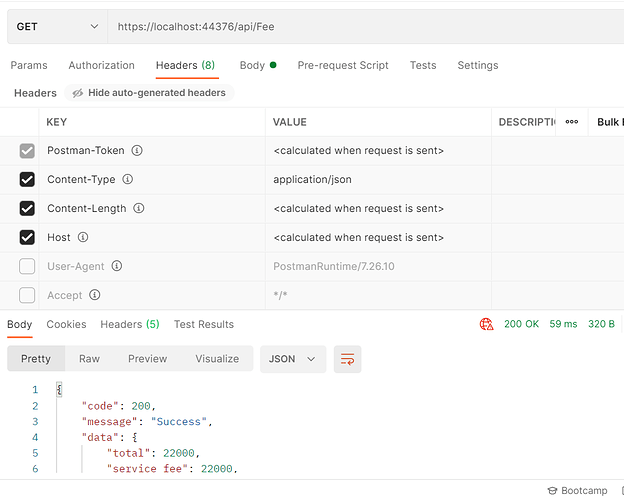Open Bootcamp in status bar
This screenshot has width=624, height=500.
[577, 490]
